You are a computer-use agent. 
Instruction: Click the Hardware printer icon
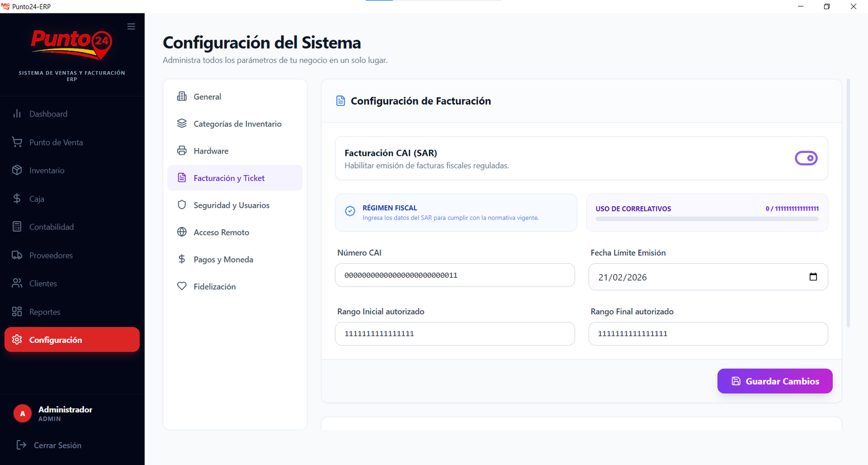pos(182,151)
